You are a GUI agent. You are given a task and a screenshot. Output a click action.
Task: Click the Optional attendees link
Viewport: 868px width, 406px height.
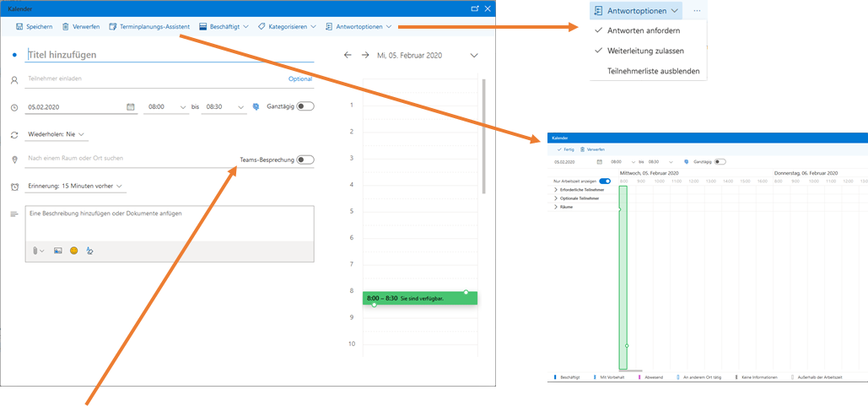pos(300,78)
